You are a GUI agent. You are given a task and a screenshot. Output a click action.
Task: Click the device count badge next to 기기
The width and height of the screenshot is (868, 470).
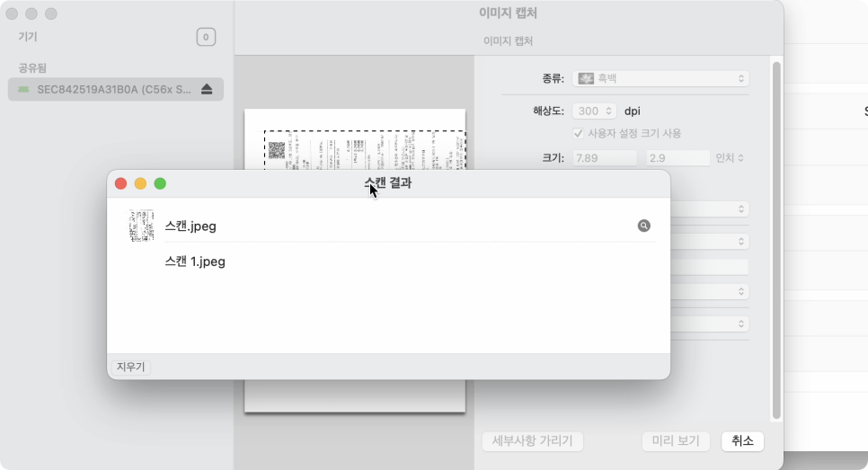(x=206, y=37)
